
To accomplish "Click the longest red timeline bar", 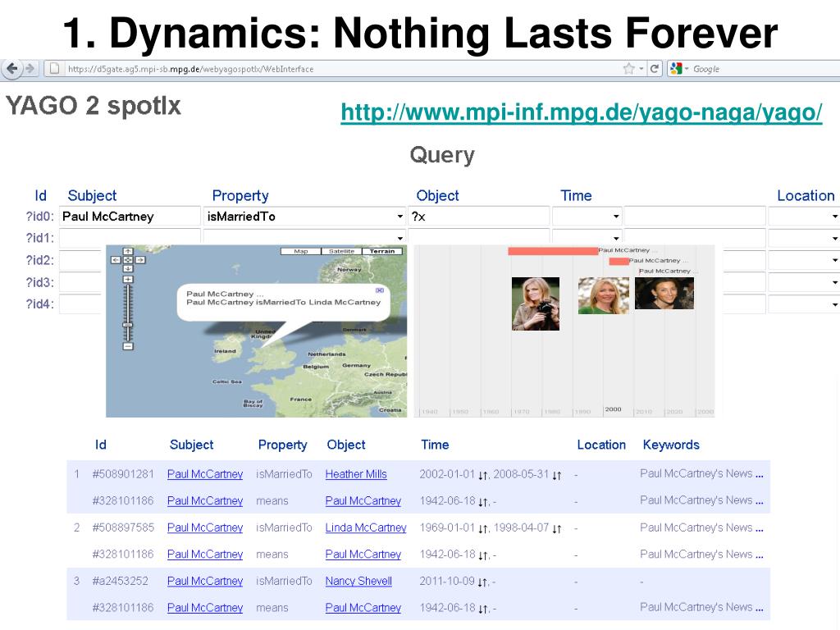I will 553,251.
